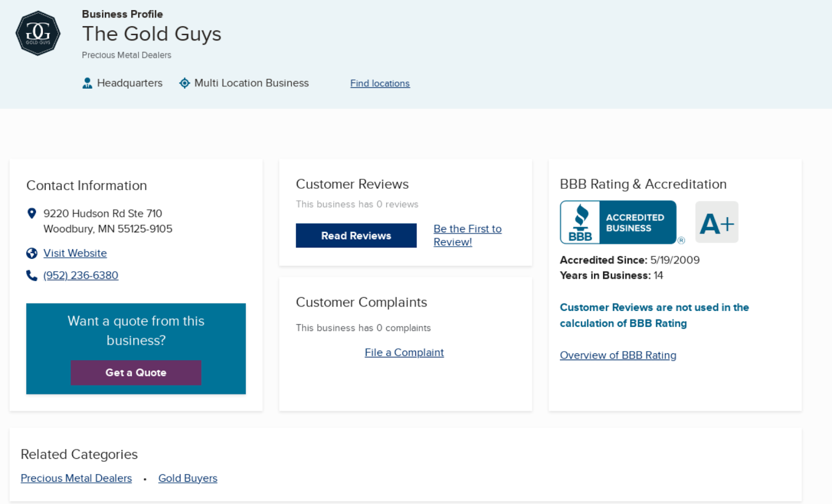Open the Find locations link
Viewport: 832px width, 504px height.
[x=380, y=84]
